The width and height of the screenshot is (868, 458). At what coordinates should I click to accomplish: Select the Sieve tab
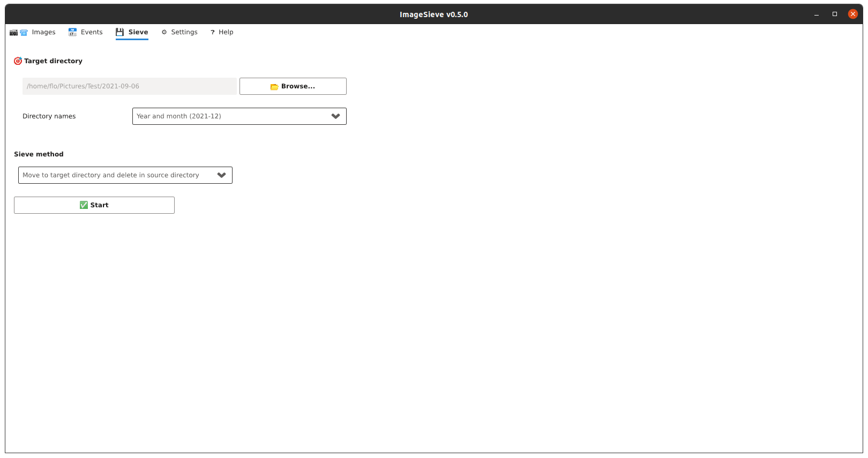click(132, 32)
